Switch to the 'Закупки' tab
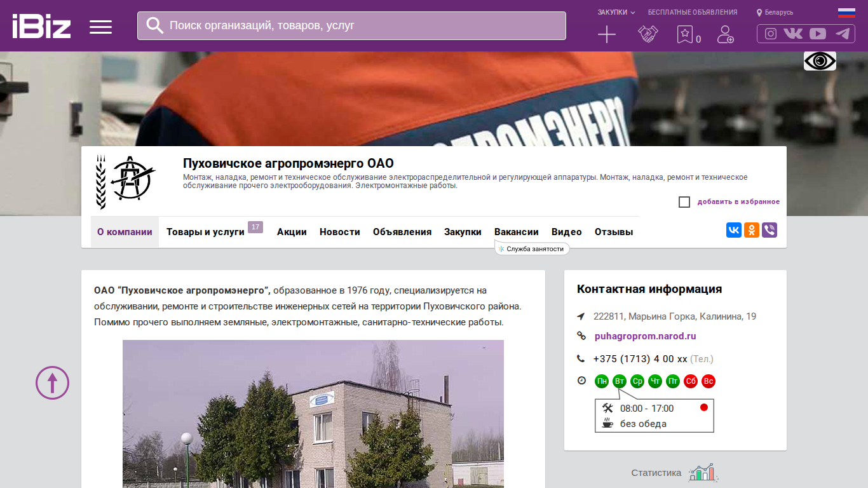The height and width of the screenshot is (488, 868). pyautogui.click(x=463, y=232)
